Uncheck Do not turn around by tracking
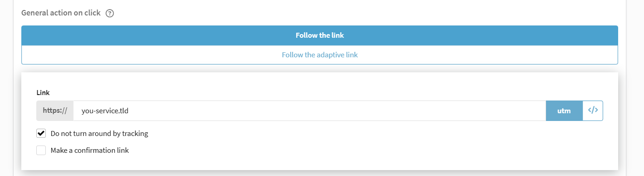The image size is (644, 176). (41, 134)
